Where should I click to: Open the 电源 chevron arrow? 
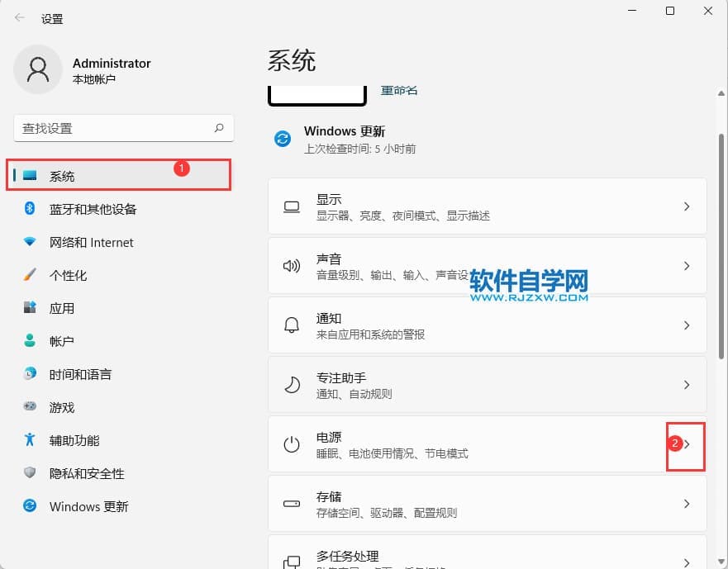point(686,444)
